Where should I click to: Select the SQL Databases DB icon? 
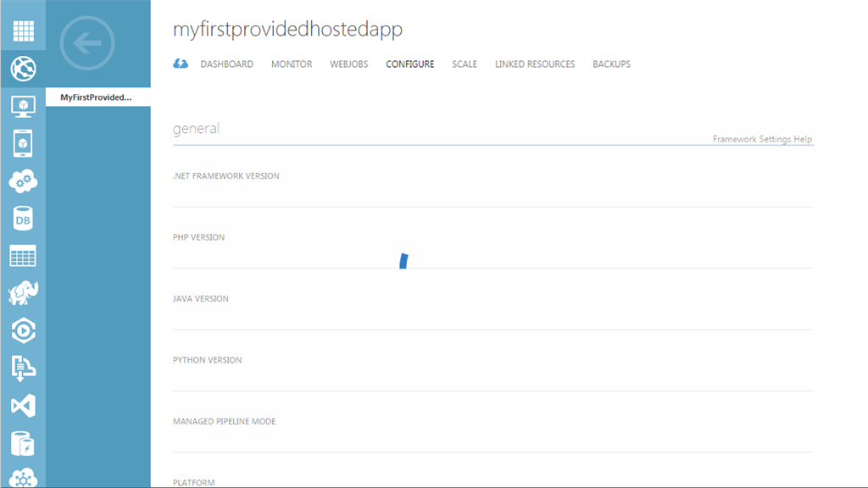(x=23, y=218)
